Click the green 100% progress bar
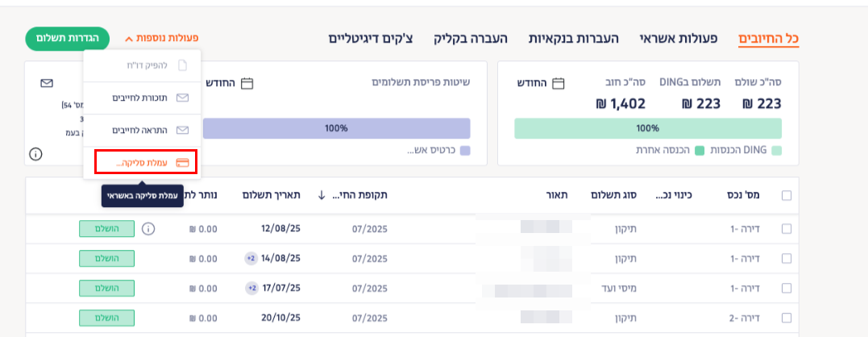Screen dimensions: 868x337 click(x=648, y=128)
